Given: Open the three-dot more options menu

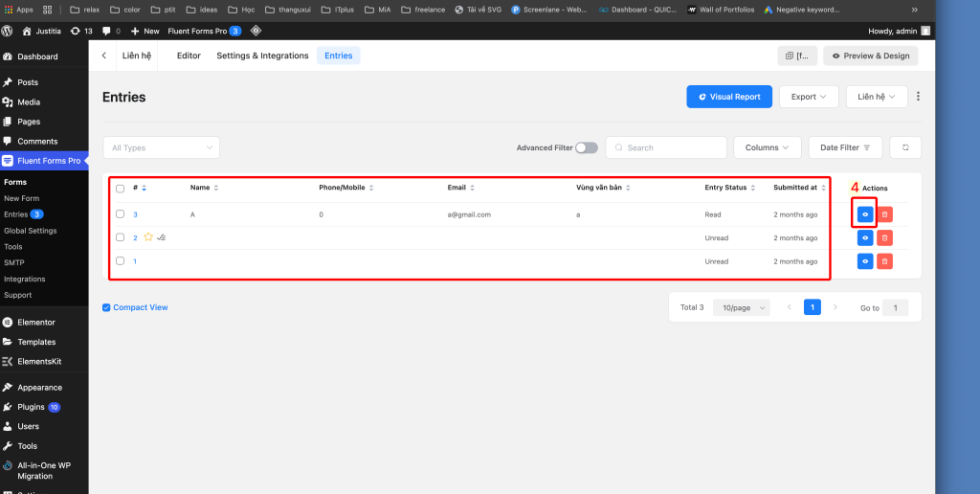Looking at the screenshot, I should pos(918,97).
